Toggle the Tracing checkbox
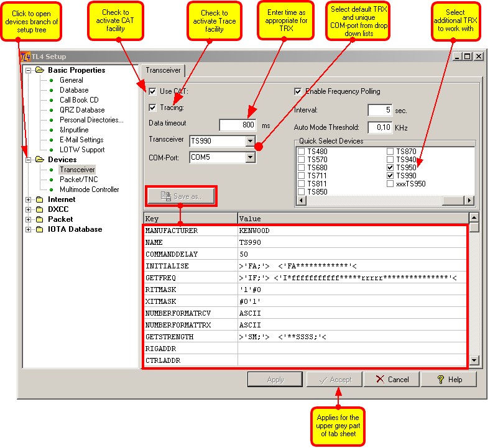 (152, 107)
